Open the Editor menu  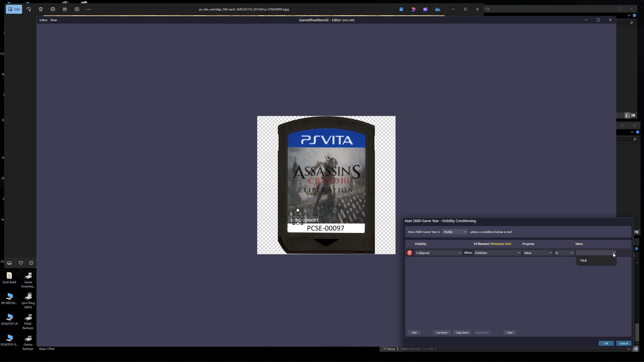[x=43, y=20]
